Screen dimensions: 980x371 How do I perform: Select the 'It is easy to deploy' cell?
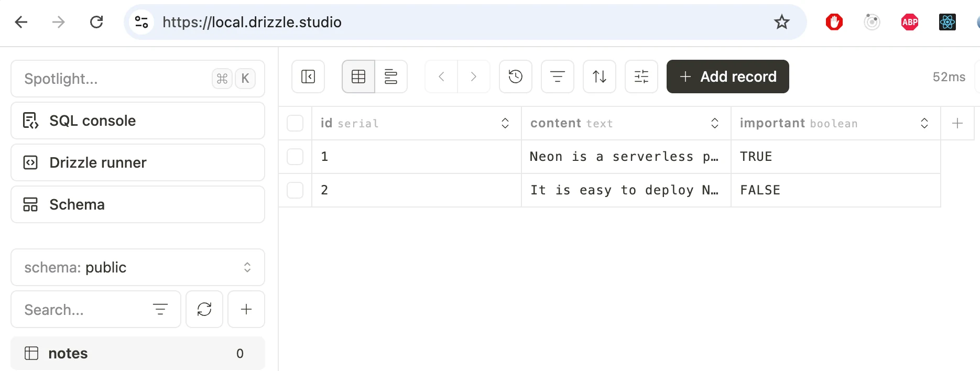point(626,190)
